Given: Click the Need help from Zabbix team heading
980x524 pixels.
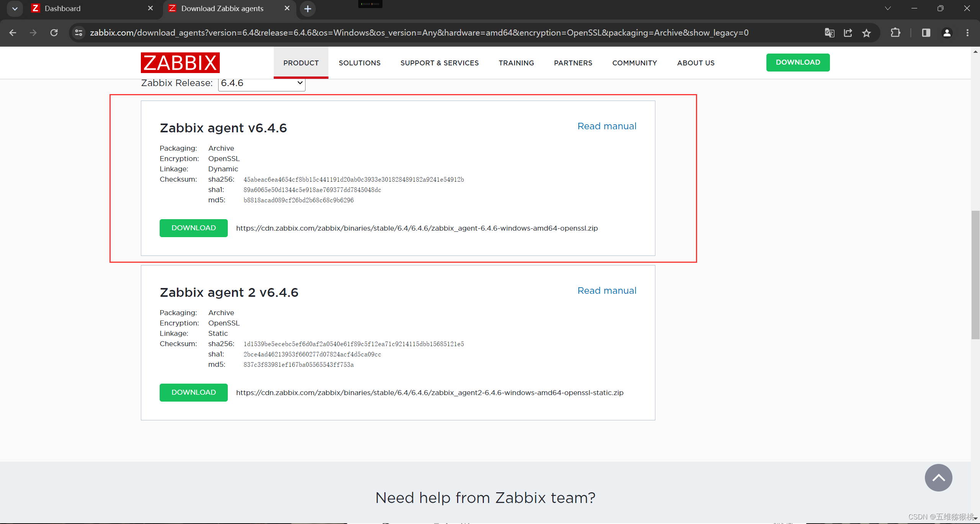Looking at the screenshot, I should click(485, 498).
